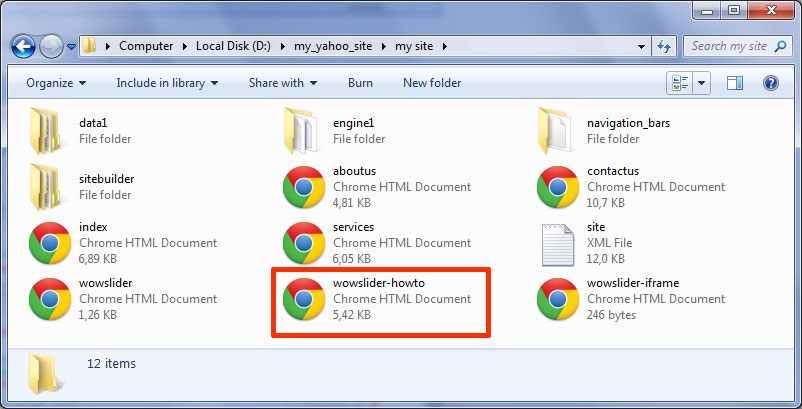The width and height of the screenshot is (802, 409).
Task: Open the address bar history dropdown
Action: (641, 47)
